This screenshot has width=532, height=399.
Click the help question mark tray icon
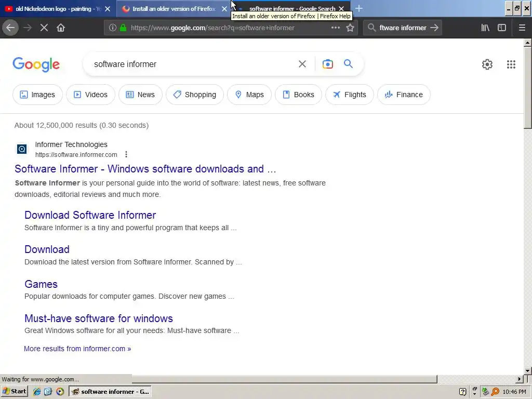pos(462,392)
